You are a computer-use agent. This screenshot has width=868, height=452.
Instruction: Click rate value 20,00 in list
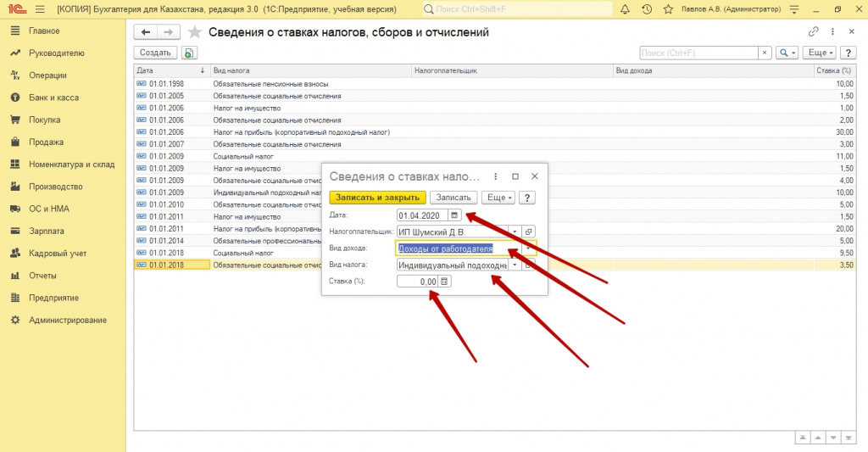pos(845,229)
